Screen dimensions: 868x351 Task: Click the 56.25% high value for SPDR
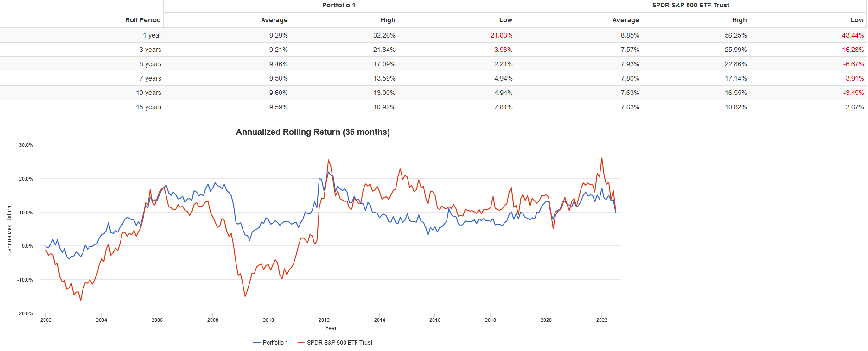click(x=735, y=35)
